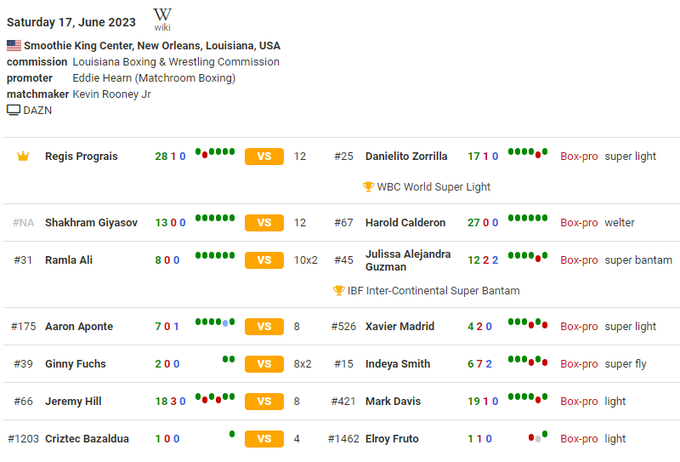Screen dimensions: 680x462
Task: Click the champion crown icon beside Regis Prograis
Action: click(x=23, y=156)
